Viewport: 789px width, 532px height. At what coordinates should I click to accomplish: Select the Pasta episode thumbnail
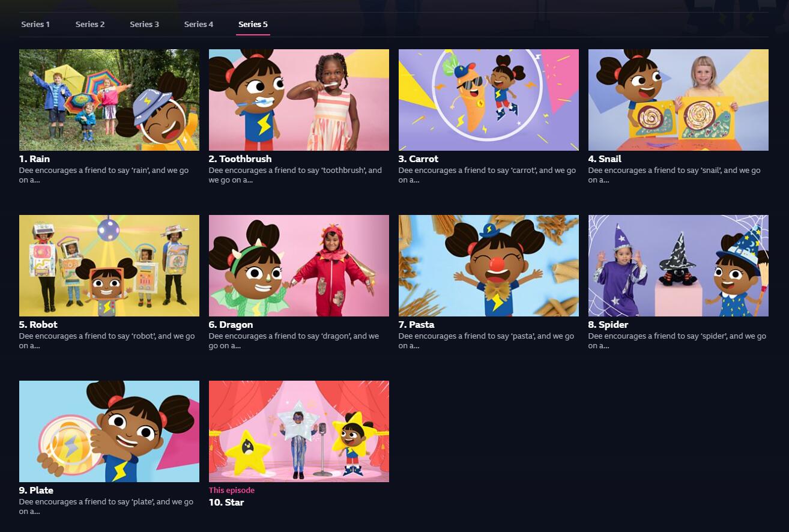[x=488, y=265]
